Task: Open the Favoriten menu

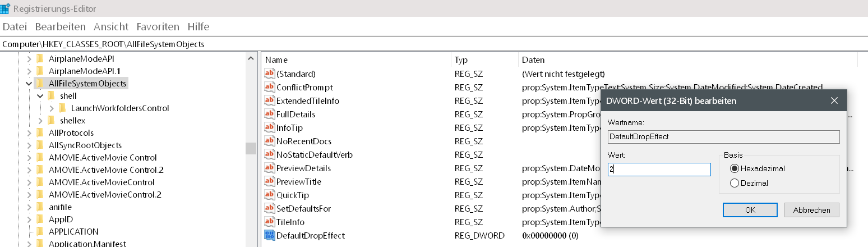Action: tap(158, 27)
